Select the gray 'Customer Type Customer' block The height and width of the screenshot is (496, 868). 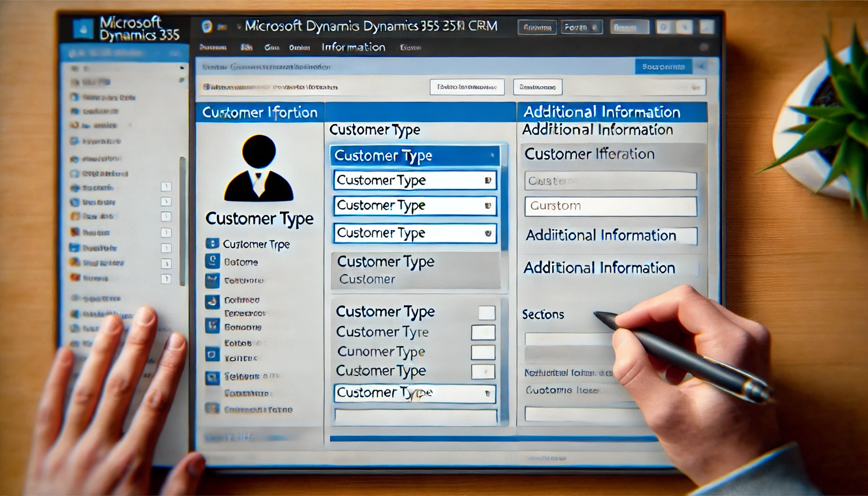(x=416, y=271)
